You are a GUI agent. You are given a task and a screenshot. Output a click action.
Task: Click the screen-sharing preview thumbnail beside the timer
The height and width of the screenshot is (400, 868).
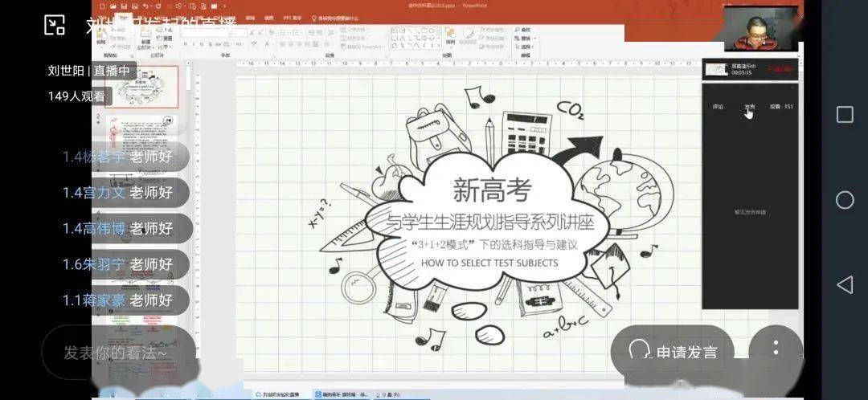click(x=717, y=69)
